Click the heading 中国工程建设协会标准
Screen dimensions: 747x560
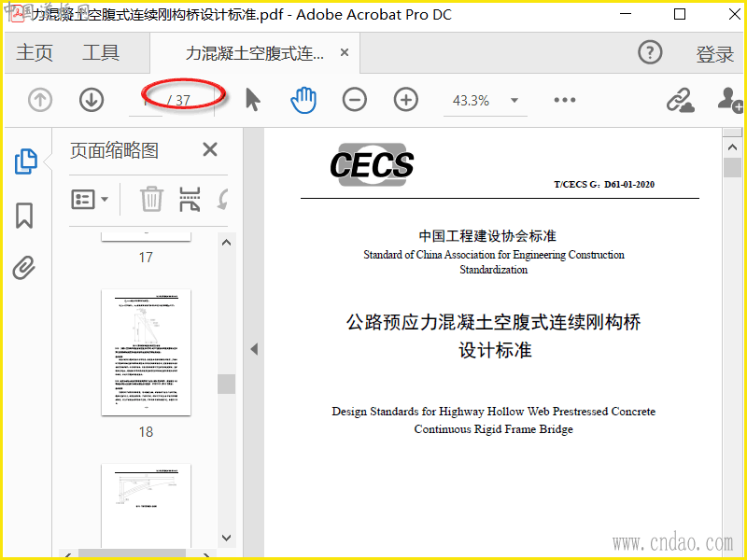click(x=487, y=236)
